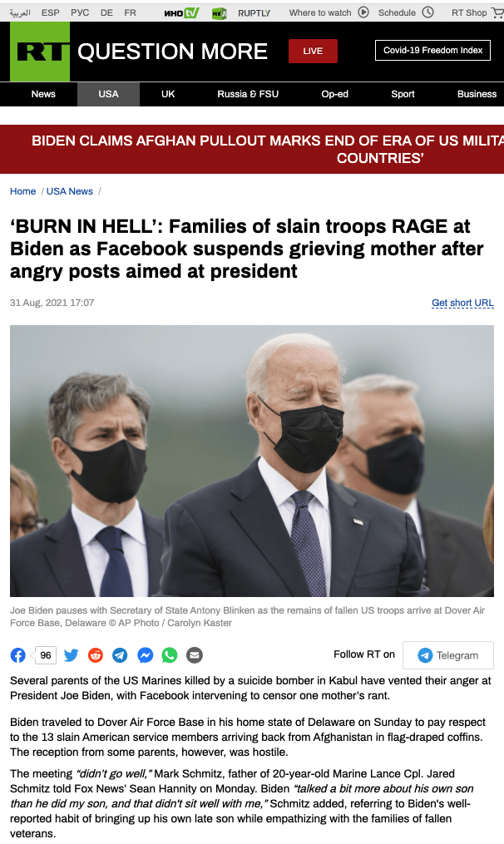Click the RT Shop cart icon
This screenshot has width=504, height=844.
[497, 12]
